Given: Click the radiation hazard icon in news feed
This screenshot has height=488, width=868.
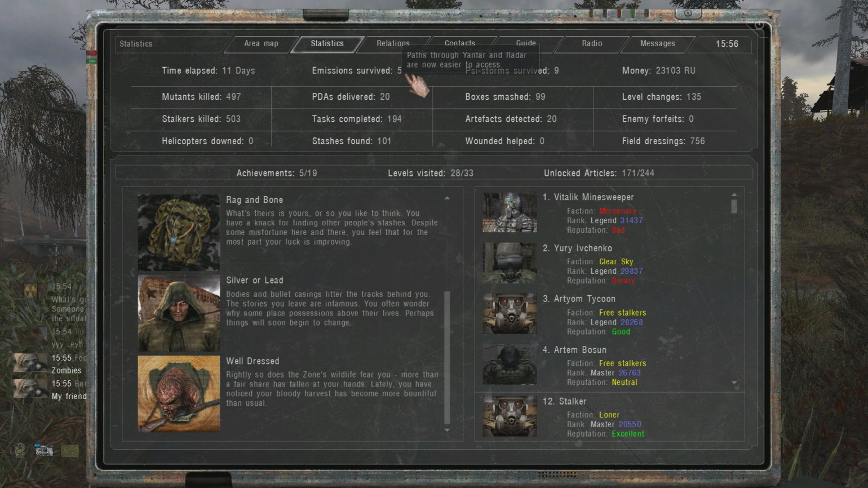Looking at the screenshot, I should tap(30, 291).
